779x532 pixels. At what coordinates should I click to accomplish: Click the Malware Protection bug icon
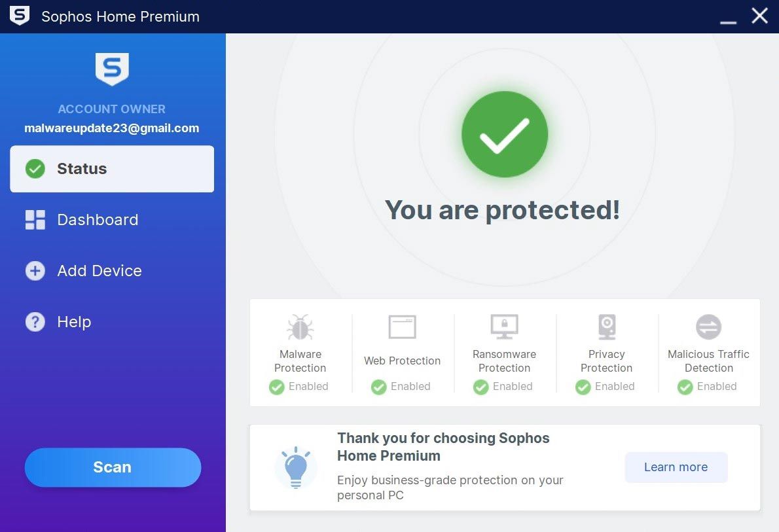300,327
